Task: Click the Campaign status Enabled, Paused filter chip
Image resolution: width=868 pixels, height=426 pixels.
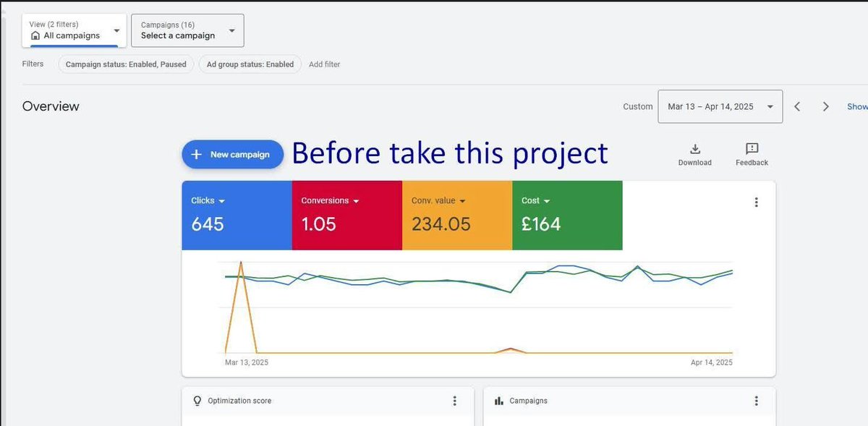Action: point(125,64)
